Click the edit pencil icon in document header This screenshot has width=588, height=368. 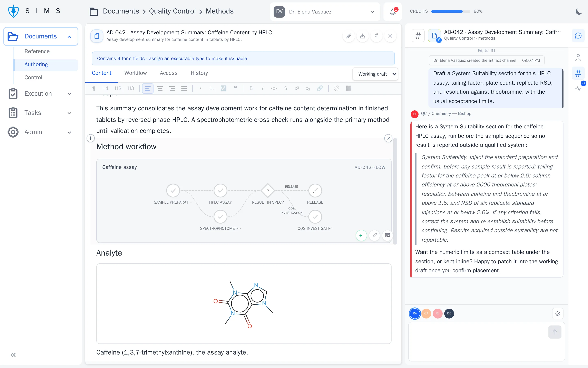click(x=349, y=36)
